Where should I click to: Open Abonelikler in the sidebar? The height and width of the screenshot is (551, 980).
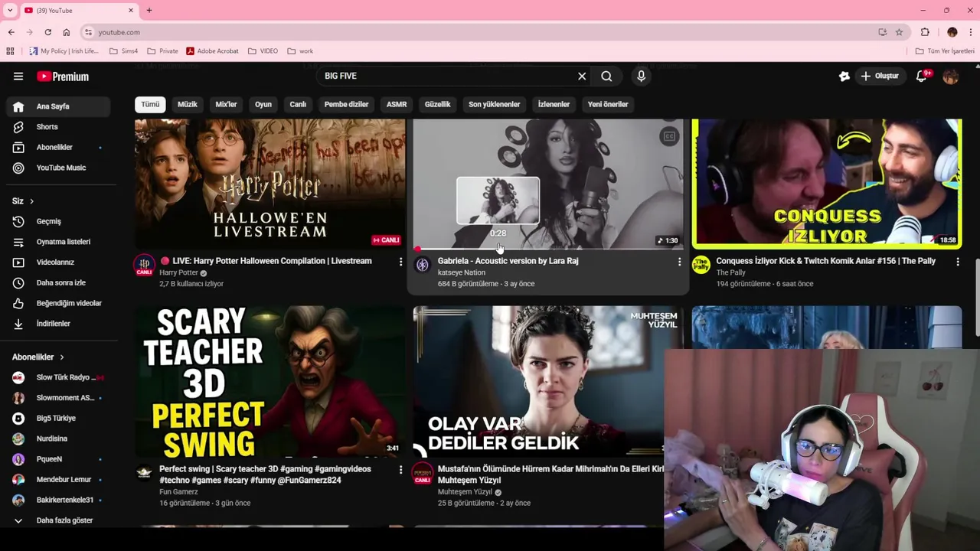pyautogui.click(x=58, y=147)
